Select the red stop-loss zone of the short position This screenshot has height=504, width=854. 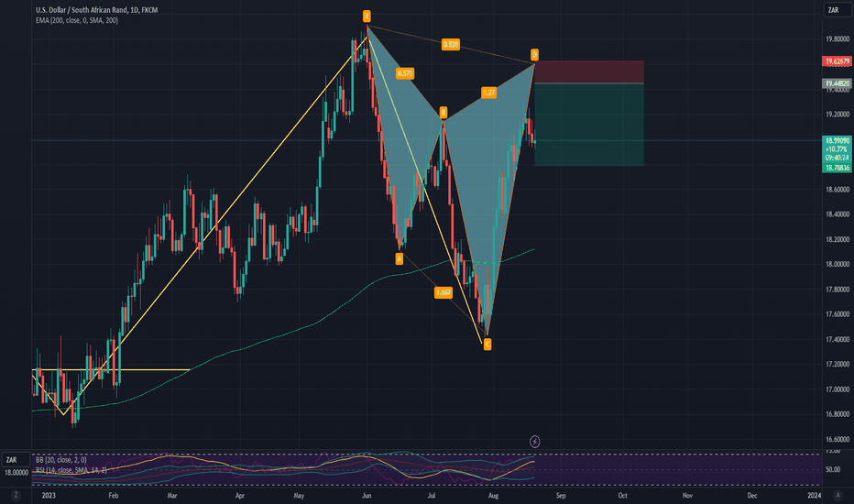tap(589, 71)
